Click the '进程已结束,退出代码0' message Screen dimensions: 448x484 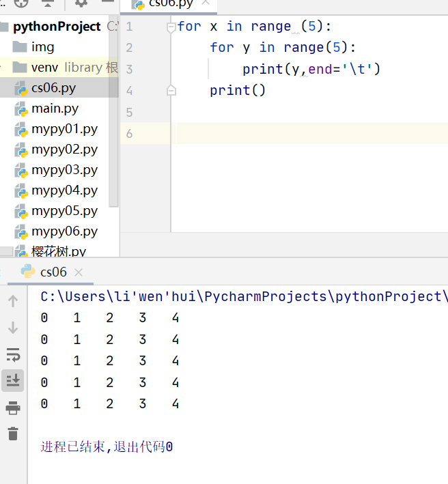click(x=107, y=446)
